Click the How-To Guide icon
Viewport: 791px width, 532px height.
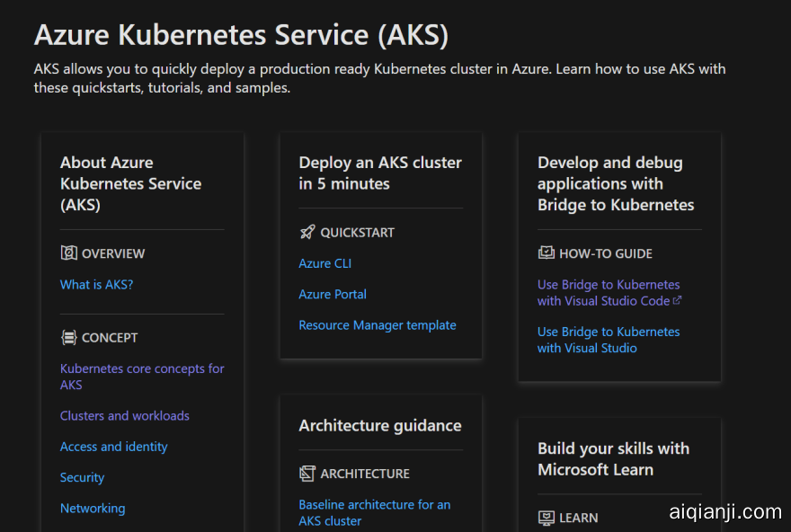pos(546,253)
